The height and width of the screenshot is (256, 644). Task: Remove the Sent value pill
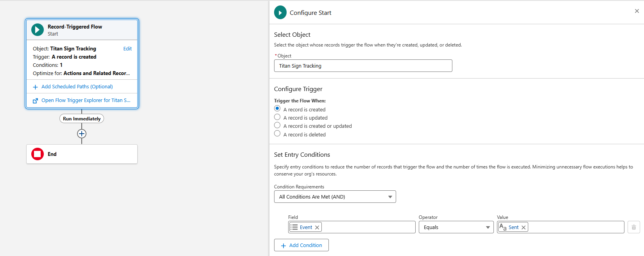[x=524, y=227]
